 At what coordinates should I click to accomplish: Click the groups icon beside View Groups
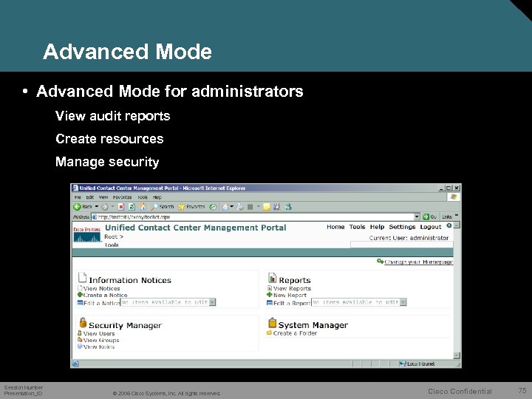point(80,340)
